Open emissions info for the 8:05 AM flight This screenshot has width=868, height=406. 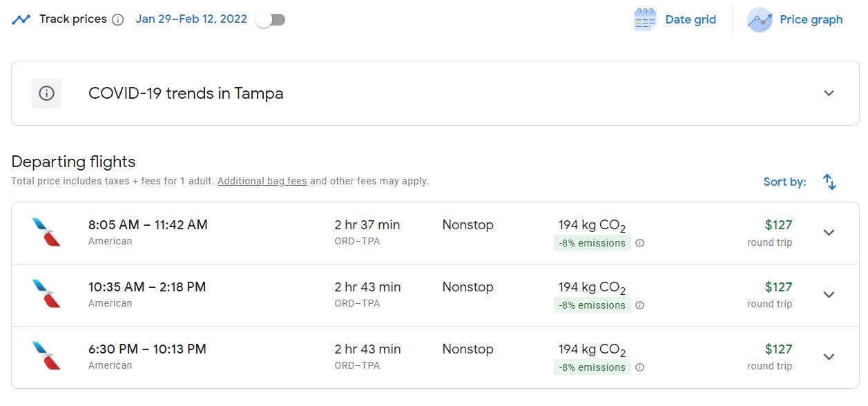pyautogui.click(x=640, y=243)
